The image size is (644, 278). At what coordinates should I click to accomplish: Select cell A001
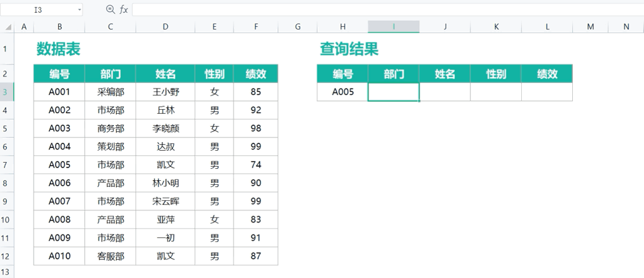point(60,92)
